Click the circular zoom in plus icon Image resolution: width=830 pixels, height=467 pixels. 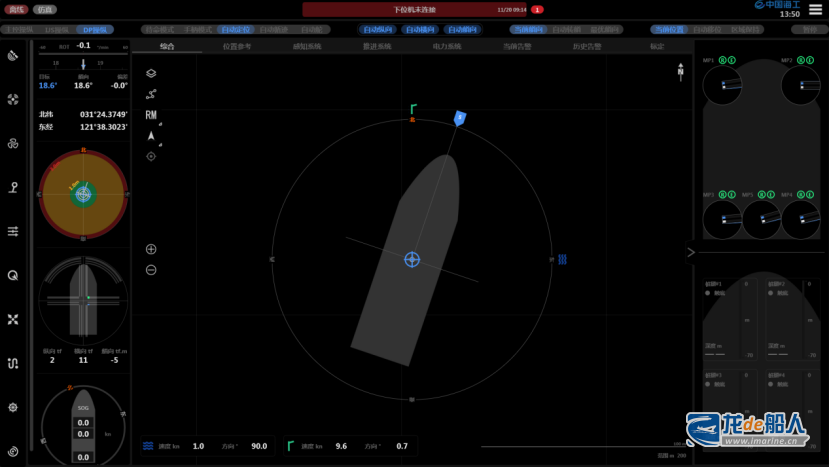[151, 249]
